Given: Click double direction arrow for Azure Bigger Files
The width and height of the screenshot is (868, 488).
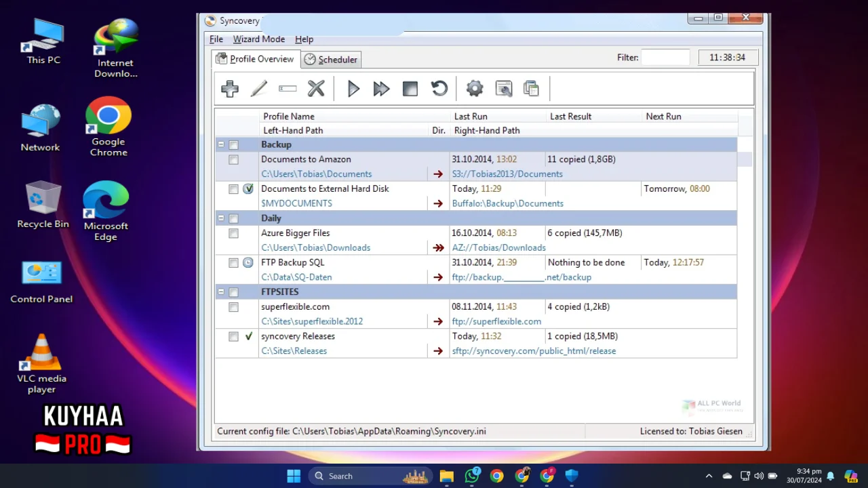Looking at the screenshot, I should [438, 248].
